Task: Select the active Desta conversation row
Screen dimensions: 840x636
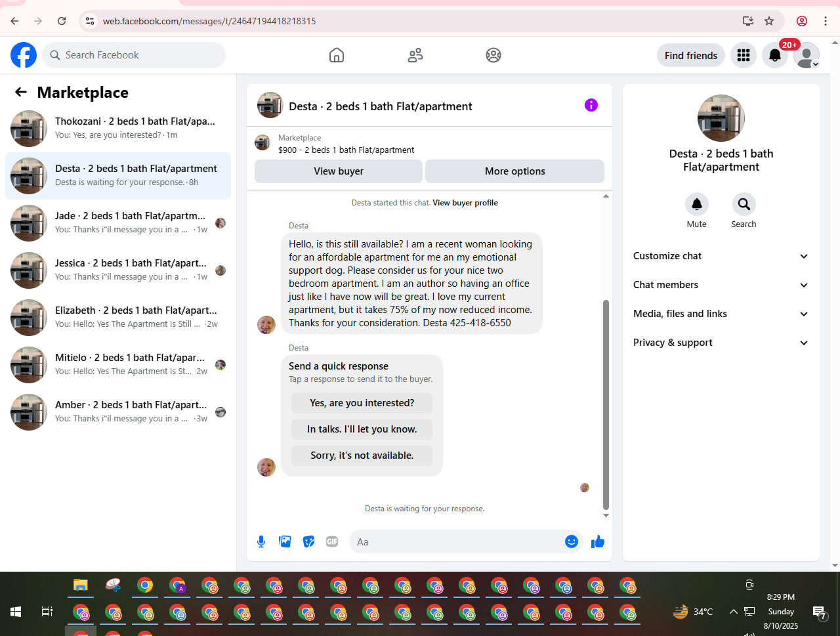Action: tap(118, 176)
